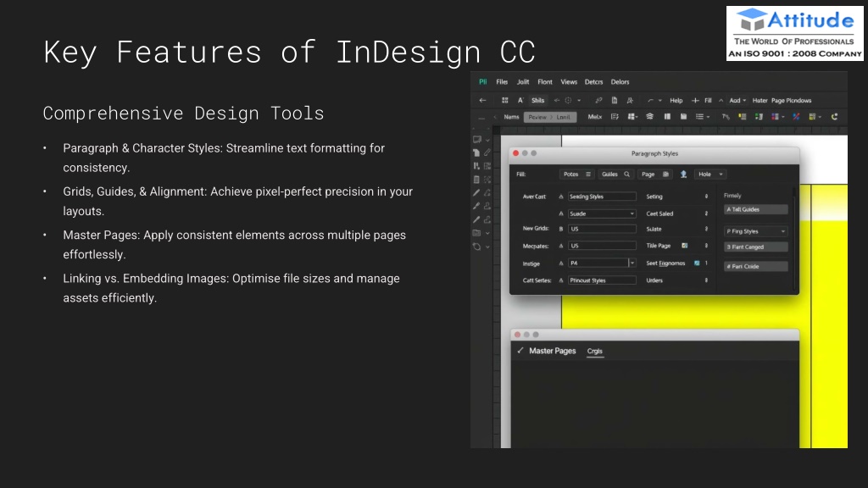Open the Delors menu
This screenshot has width=868, height=488.
[620, 82]
